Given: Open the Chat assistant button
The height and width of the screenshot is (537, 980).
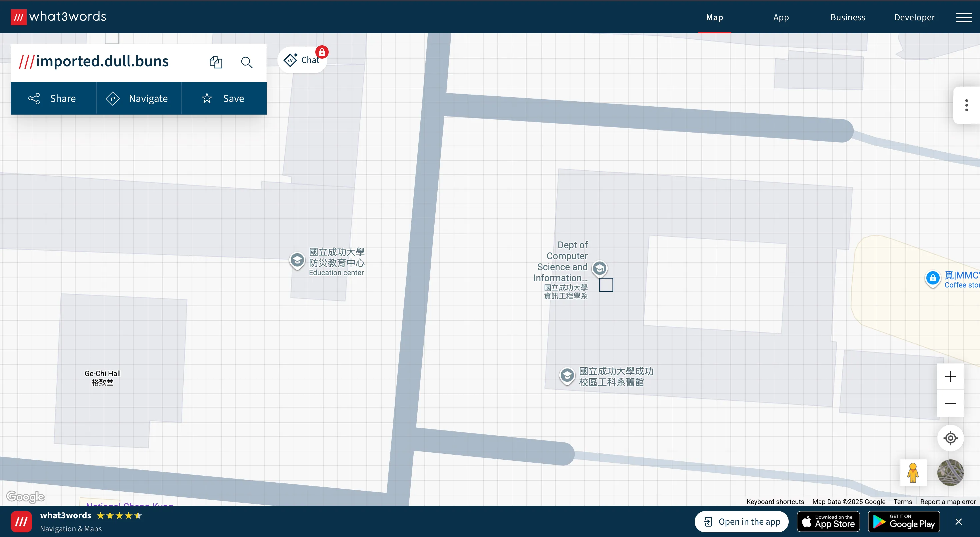Looking at the screenshot, I should 302,60.
